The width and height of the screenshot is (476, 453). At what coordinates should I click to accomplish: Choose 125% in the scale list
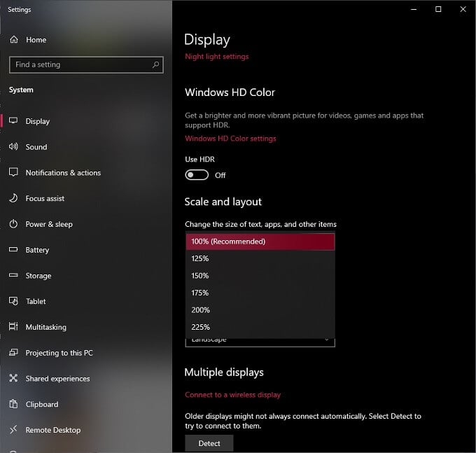(260, 258)
